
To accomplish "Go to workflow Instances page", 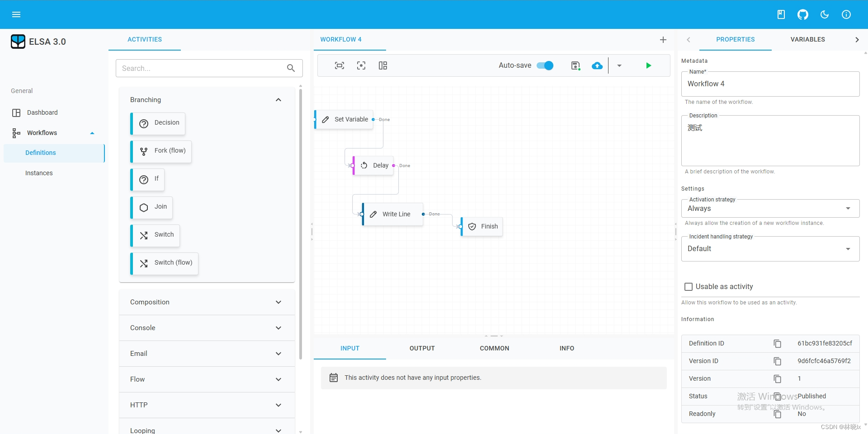I will click(x=39, y=173).
